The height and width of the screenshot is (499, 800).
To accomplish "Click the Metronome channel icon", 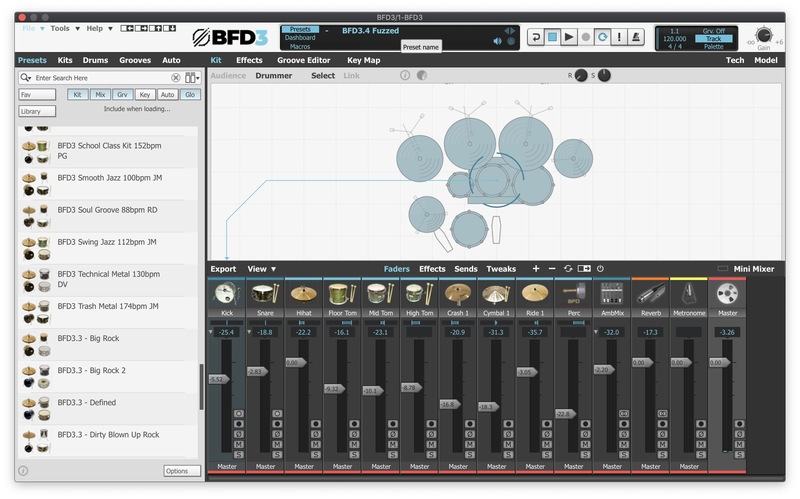I will (687, 294).
